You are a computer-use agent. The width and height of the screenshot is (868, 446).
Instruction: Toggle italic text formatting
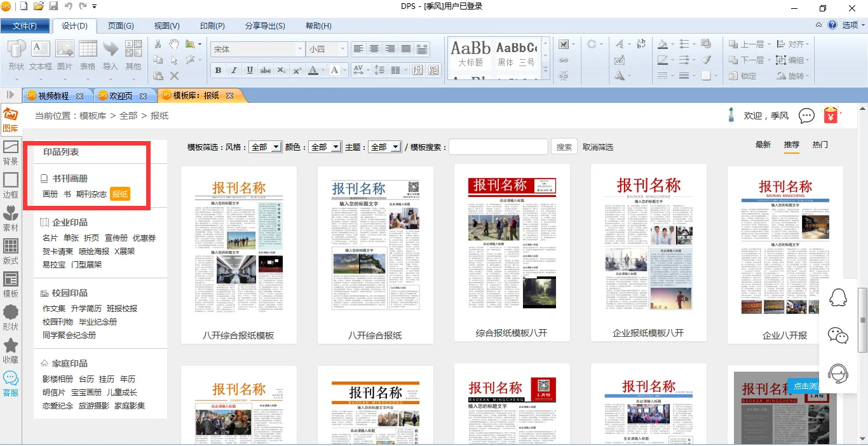234,71
